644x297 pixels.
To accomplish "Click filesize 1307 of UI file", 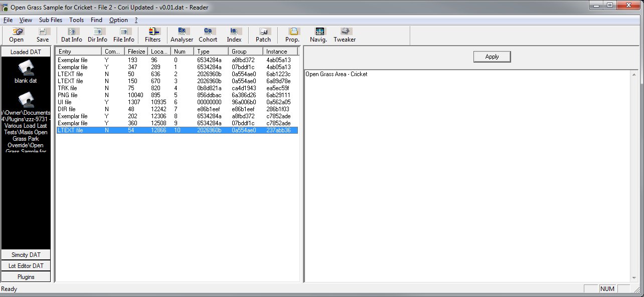I will [134, 102].
